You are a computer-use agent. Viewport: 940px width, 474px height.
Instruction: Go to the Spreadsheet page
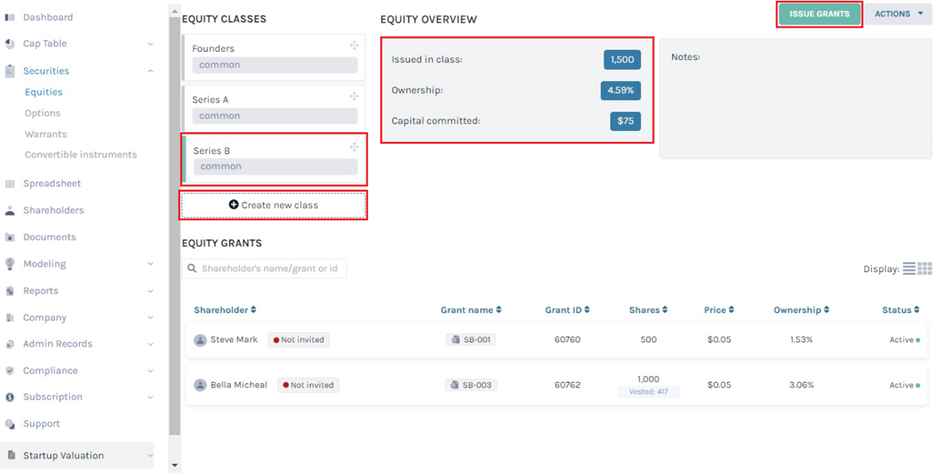pos(52,184)
